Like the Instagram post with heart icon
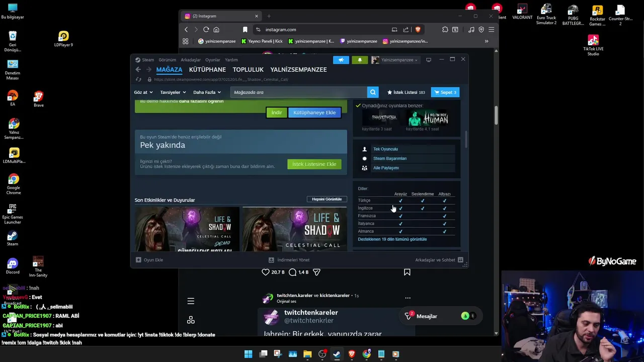The image size is (644, 362). pos(266,272)
